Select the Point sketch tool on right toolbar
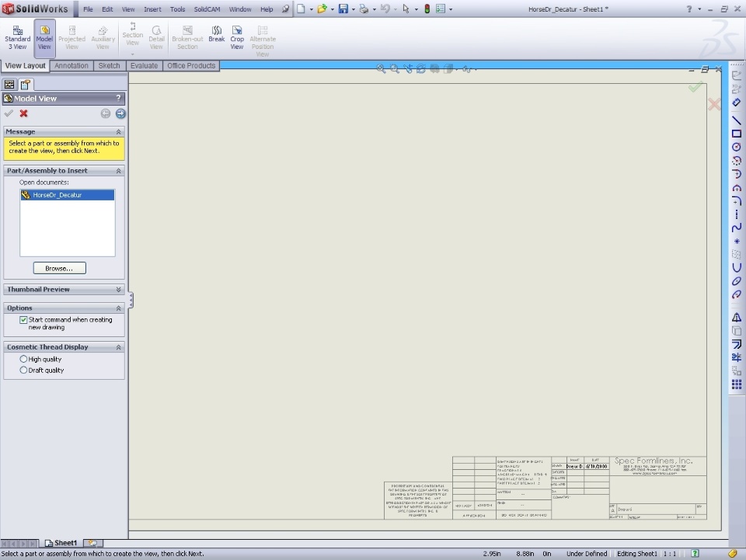 click(x=737, y=241)
